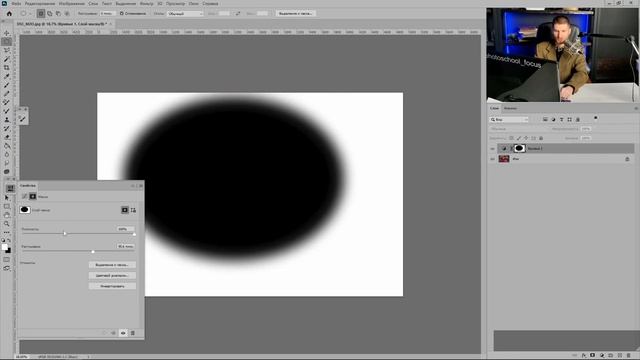Image resolution: width=640 pixels, height=360 pixels.
Task: Select the Move tool
Action: tap(7, 33)
